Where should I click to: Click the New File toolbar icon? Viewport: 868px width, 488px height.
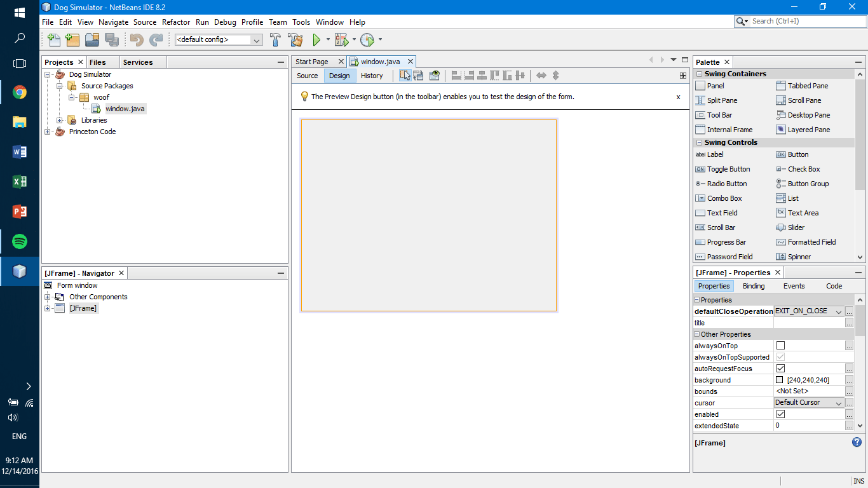click(x=54, y=40)
